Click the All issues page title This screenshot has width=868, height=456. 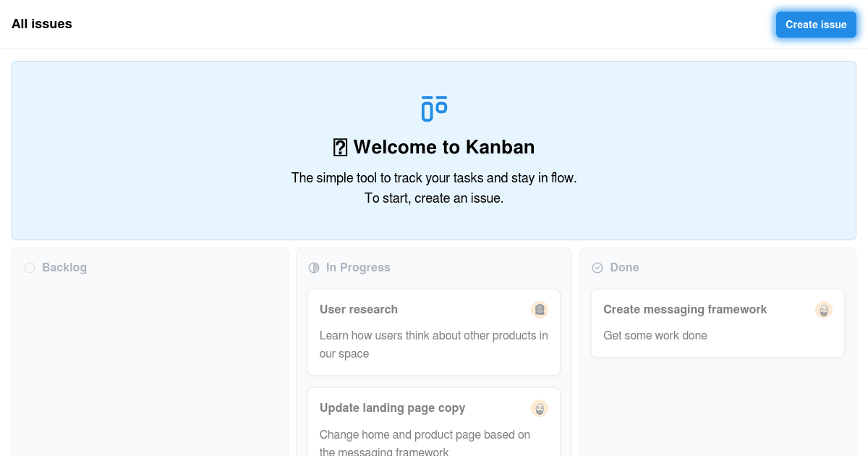(42, 24)
